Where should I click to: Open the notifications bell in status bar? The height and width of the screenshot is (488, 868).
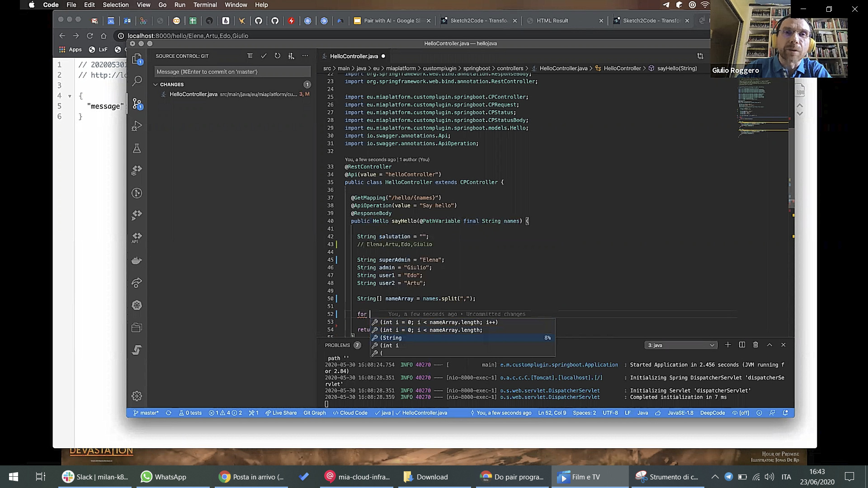click(785, 413)
